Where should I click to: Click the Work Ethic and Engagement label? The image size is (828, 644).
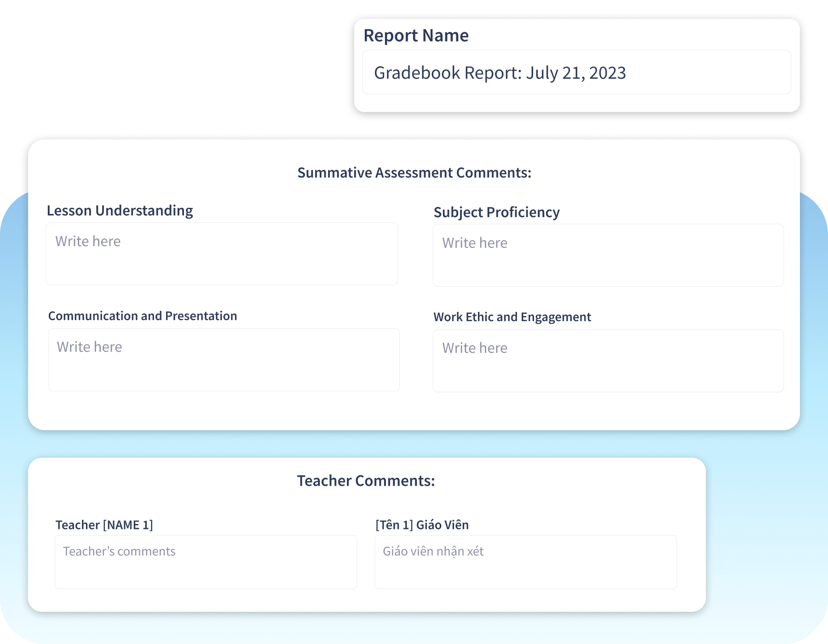512,316
